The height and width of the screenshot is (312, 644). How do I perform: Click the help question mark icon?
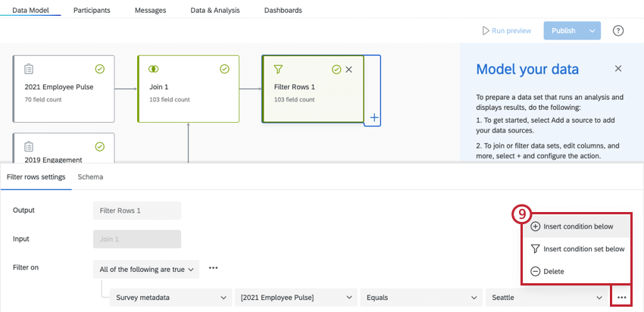(x=617, y=31)
